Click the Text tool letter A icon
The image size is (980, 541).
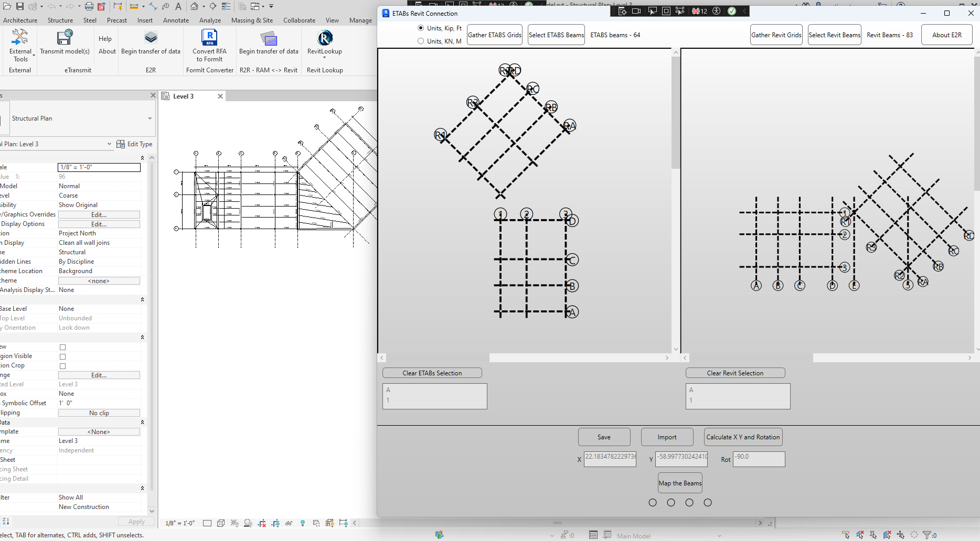178,6
